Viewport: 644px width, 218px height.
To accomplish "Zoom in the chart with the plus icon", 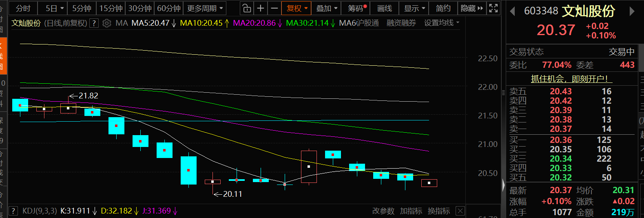I will 261,8.
